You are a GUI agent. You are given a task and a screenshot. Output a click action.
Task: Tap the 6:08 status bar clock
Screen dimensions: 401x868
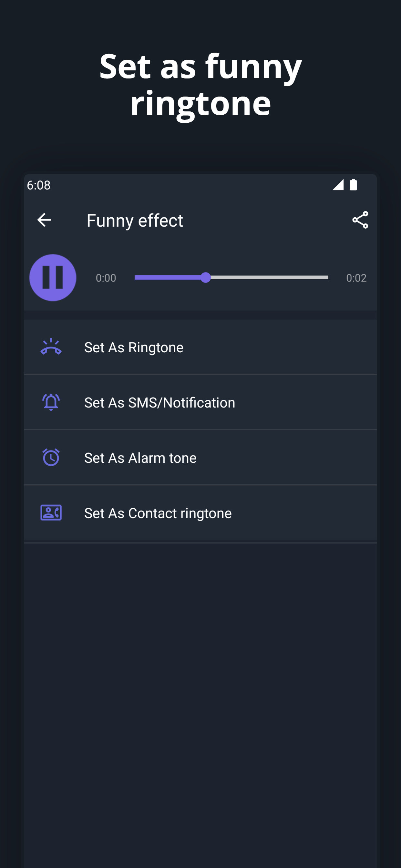[x=39, y=185]
